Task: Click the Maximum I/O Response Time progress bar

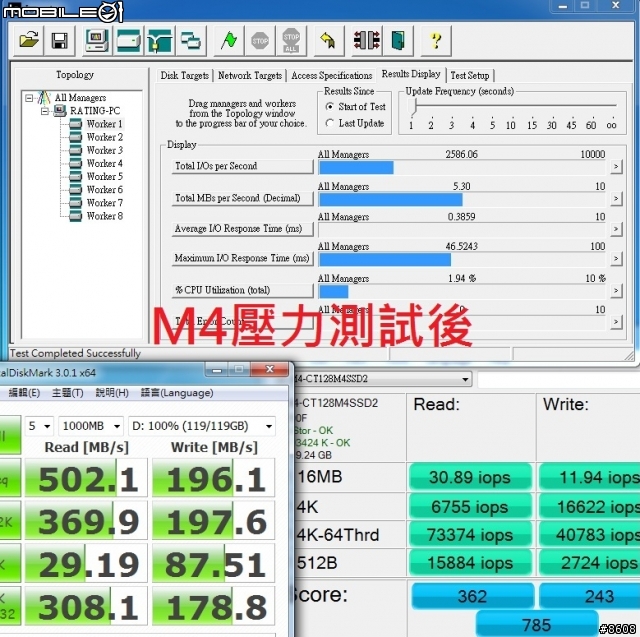Action: [462, 260]
